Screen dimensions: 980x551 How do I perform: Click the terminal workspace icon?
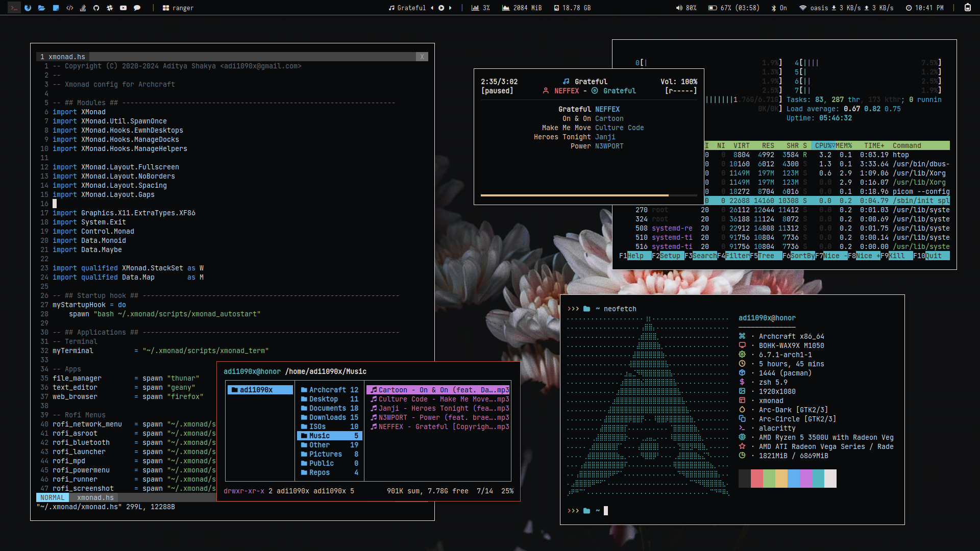pyautogui.click(x=14, y=8)
